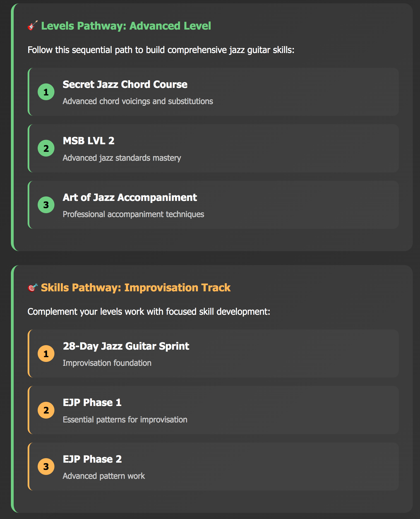Click 'Professional accompaniment techniques' description
Image resolution: width=420 pixels, height=519 pixels.
click(133, 214)
